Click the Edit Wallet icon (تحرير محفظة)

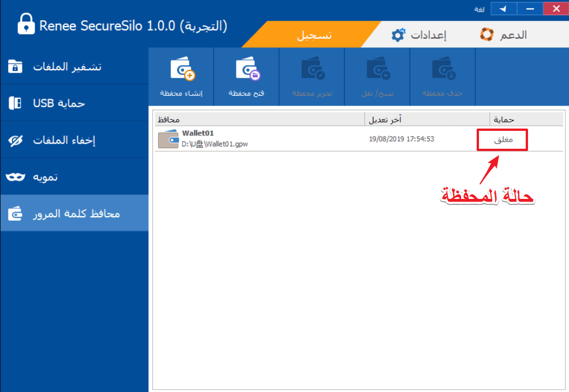[313, 69]
